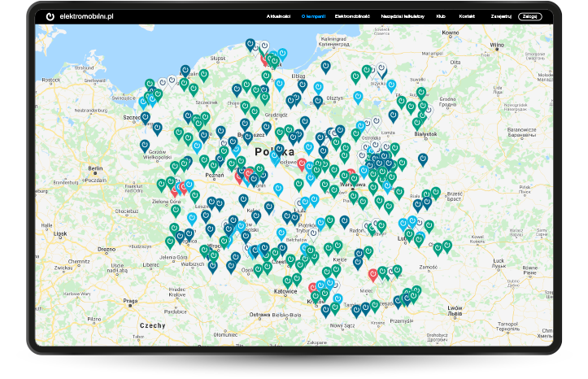
Task: Go to the Elektromobilność section
Action: 352,15
